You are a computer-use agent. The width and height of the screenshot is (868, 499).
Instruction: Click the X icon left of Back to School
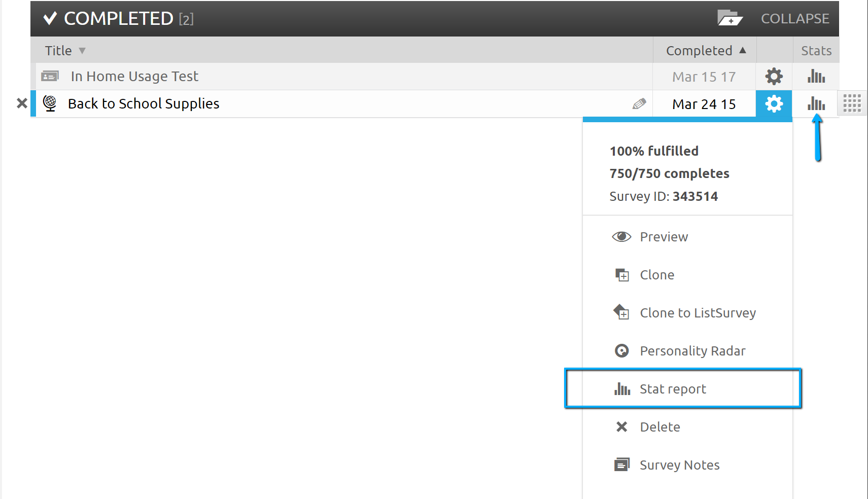point(22,103)
